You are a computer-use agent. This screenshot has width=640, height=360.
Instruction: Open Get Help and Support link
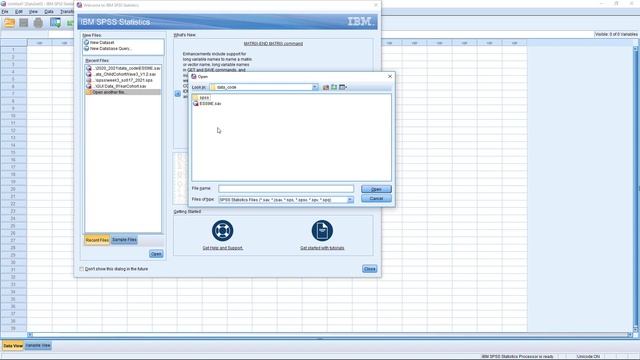coord(222,248)
